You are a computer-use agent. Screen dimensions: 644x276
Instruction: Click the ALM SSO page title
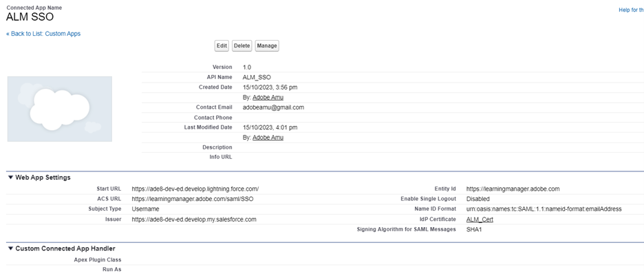tap(30, 17)
